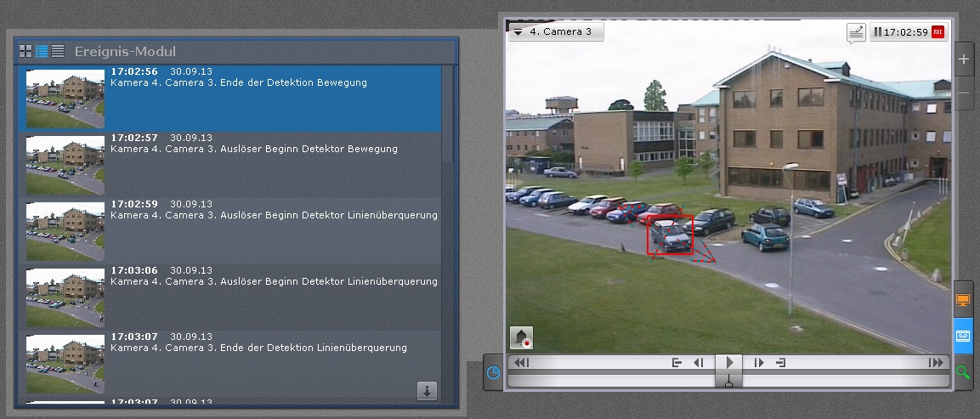980x419 pixels.
Task: Switch to plain text list view
Action: pyautogui.click(x=58, y=51)
